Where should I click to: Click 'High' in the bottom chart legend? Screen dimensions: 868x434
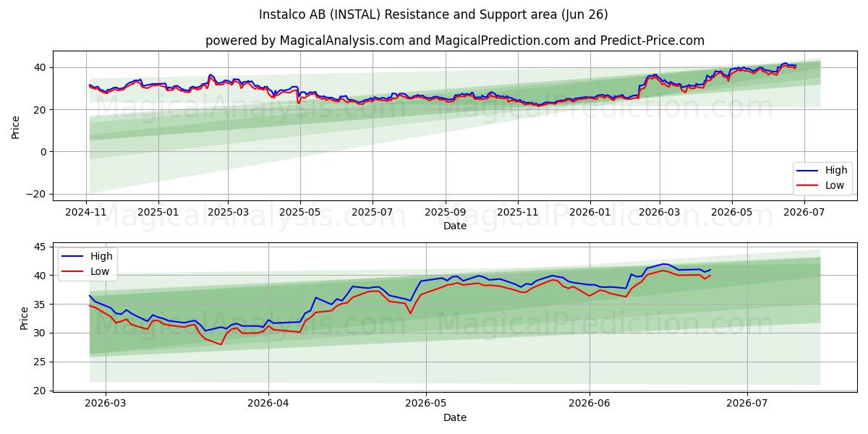coord(101,256)
